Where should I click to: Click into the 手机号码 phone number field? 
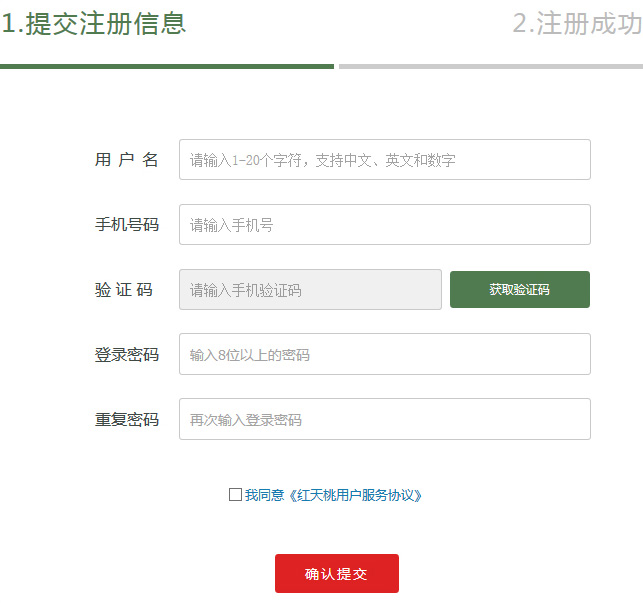coord(384,225)
